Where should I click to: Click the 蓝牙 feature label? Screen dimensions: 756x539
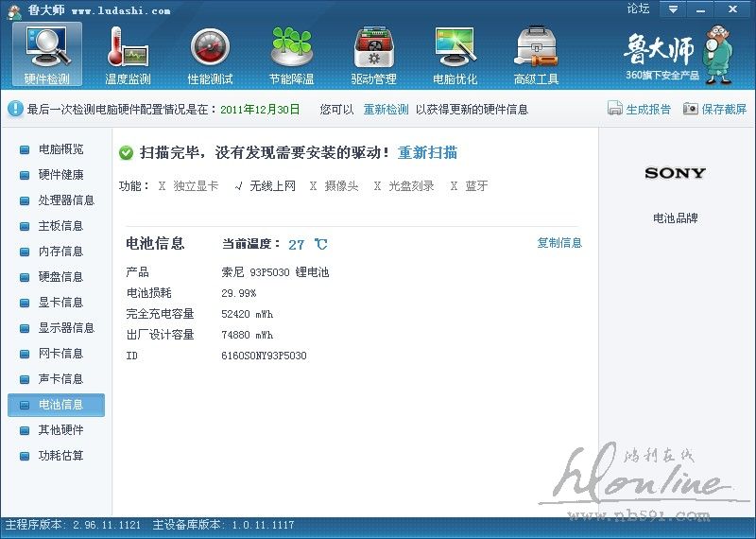click(476, 185)
